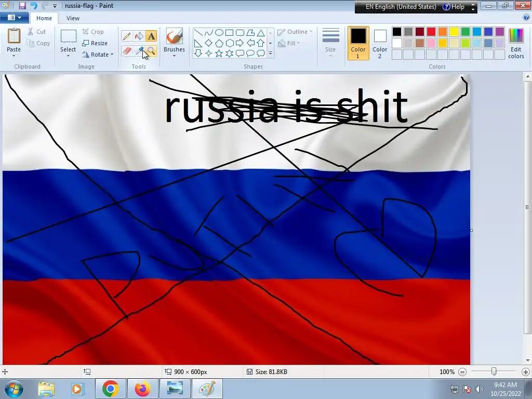The width and height of the screenshot is (532, 399).
Task: Select the Color picker eyedropper tool
Action: 139,51
